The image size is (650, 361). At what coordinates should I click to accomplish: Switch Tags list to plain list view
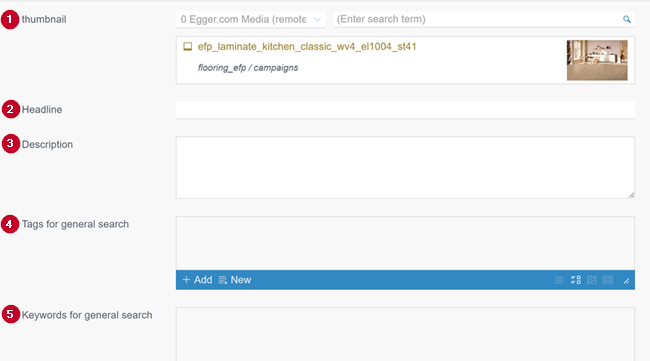click(559, 280)
